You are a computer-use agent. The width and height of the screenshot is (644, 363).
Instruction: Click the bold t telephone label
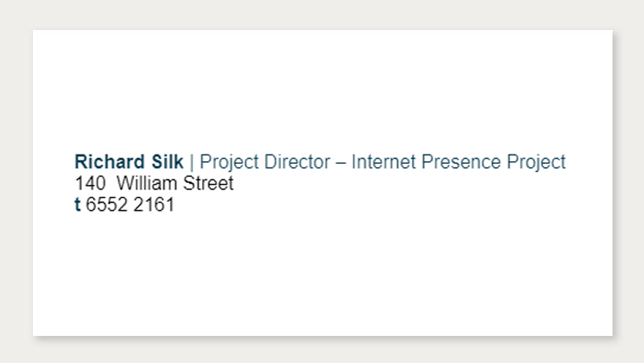click(78, 204)
